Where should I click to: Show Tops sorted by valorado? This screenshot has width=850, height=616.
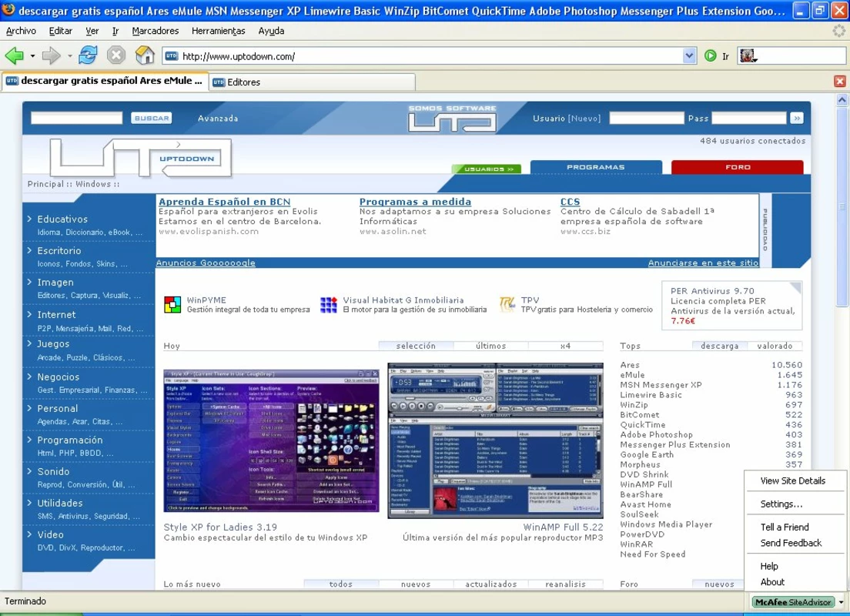click(775, 346)
